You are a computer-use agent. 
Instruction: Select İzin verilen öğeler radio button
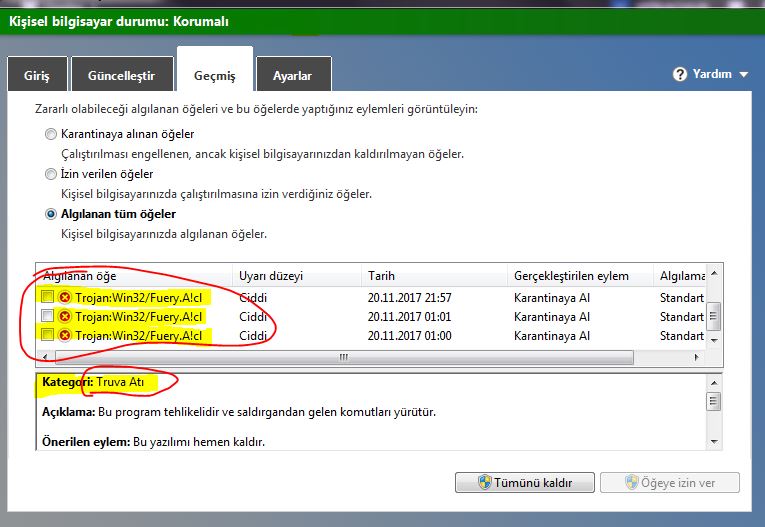coord(51,174)
